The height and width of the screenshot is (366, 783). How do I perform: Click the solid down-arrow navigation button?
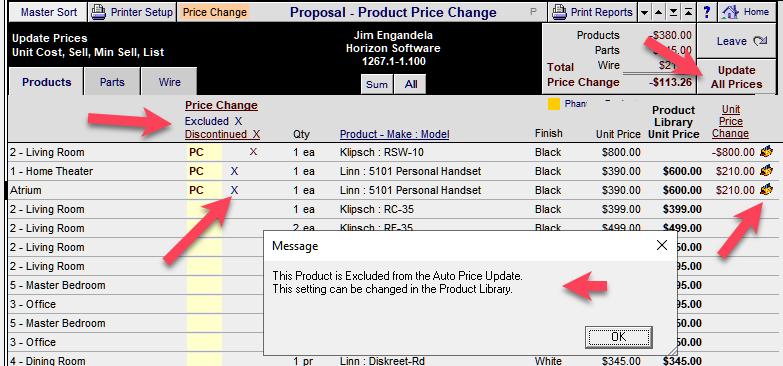point(644,12)
